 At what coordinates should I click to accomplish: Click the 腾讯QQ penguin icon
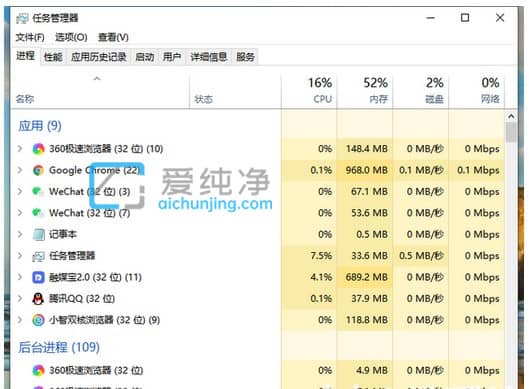[x=38, y=299]
